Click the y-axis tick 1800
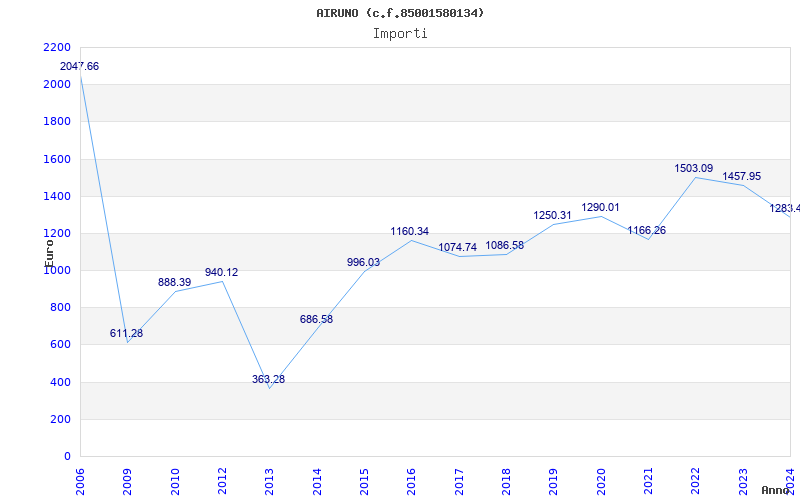Screen dimensions: 800x500 pos(57,122)
